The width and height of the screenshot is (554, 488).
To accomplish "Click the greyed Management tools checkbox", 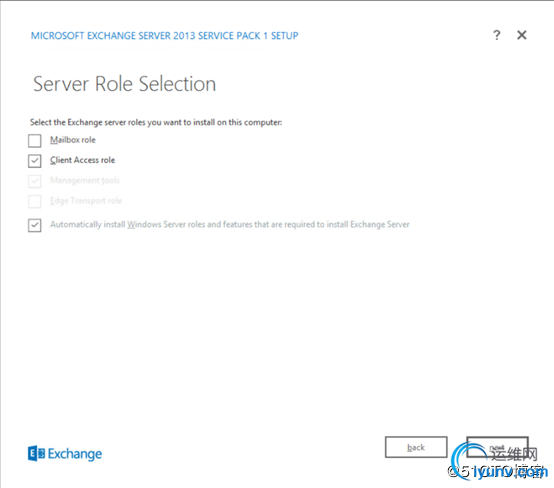I will click(35, 181).
